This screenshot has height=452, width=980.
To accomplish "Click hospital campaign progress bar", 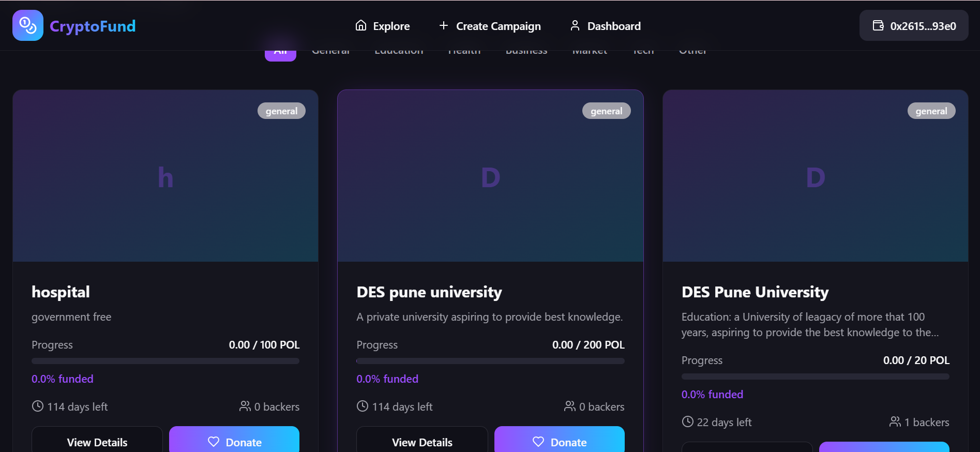I will point(165,361).
